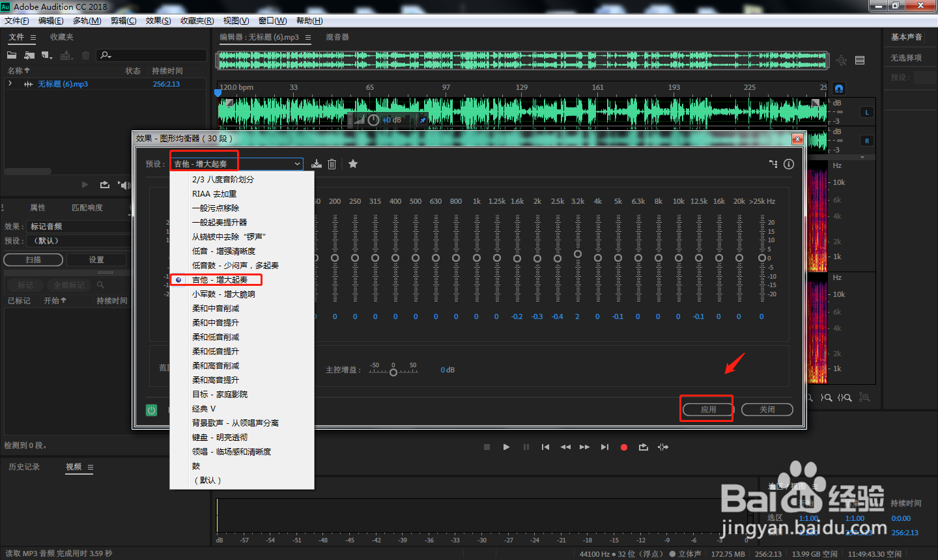Click the search magnifier in Files panel
This screenshot has width=938, height=560.
point(106,55)
